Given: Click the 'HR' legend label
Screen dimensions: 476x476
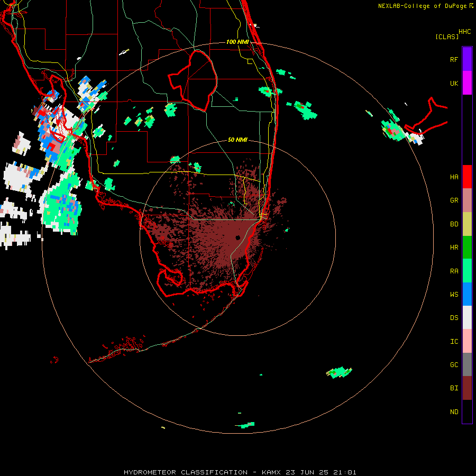Looking at the screenshot, I should tap(454, 248).
